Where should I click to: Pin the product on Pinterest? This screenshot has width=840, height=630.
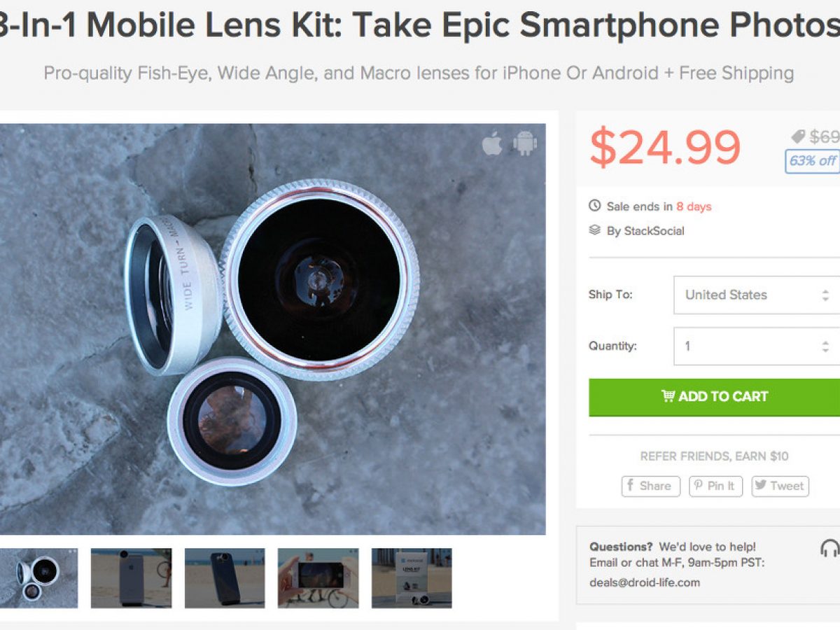(715, 486)
